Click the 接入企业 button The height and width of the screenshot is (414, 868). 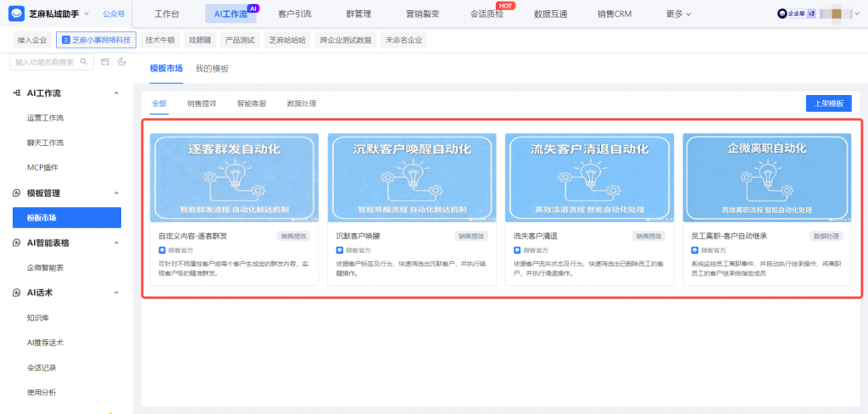[32, 40]
